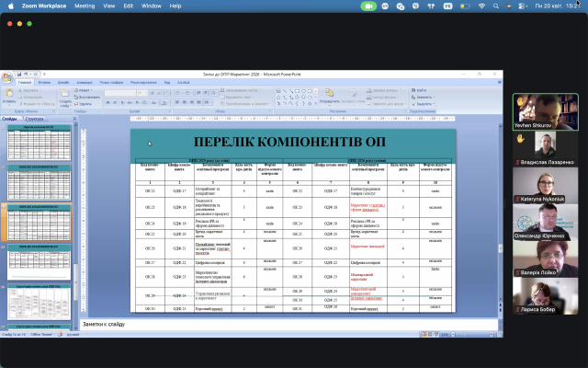Click the Save icon in Quick Access
This screenshot has height=368, width=588.
19,75
